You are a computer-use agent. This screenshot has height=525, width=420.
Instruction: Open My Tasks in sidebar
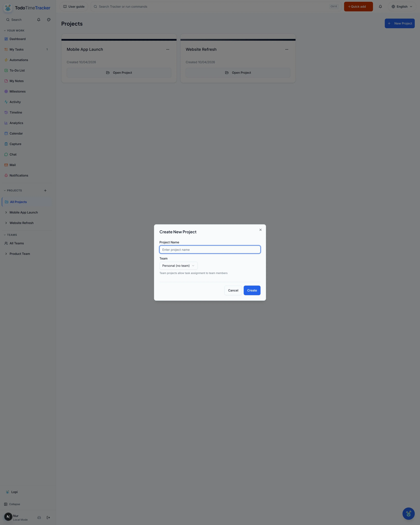click(x=27, y=49)
